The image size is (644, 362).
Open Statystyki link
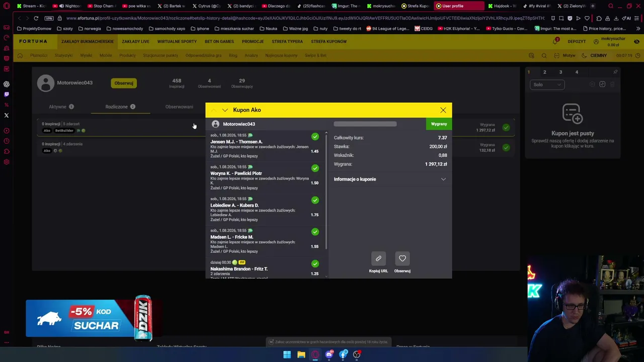pos(63,55)
